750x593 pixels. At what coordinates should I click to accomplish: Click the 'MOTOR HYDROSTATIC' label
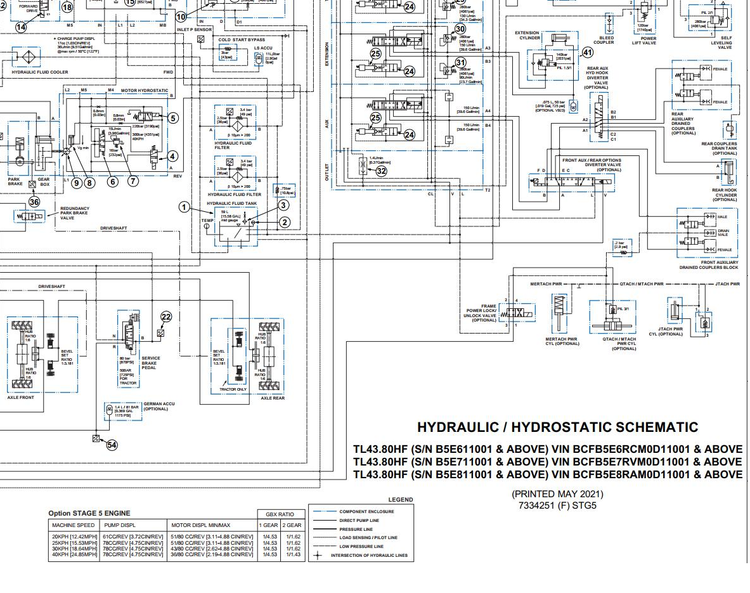[x=144, y=90]
